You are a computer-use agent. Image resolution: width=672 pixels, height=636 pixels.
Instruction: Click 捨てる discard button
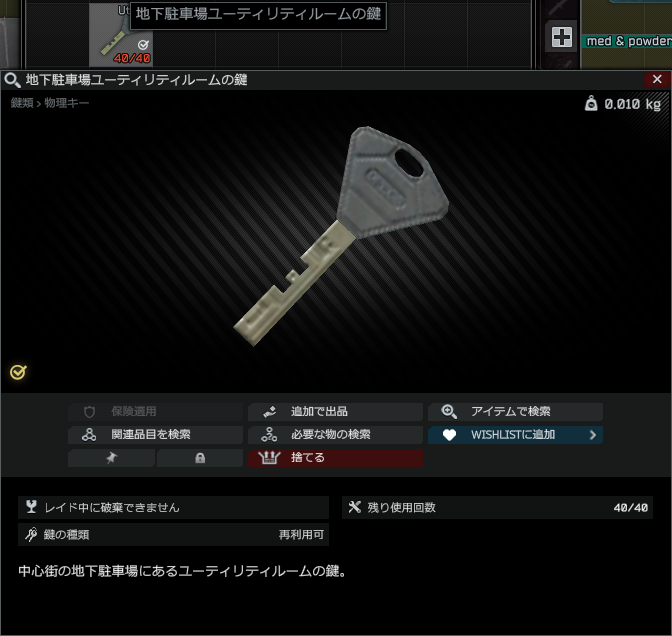(335, 458)
